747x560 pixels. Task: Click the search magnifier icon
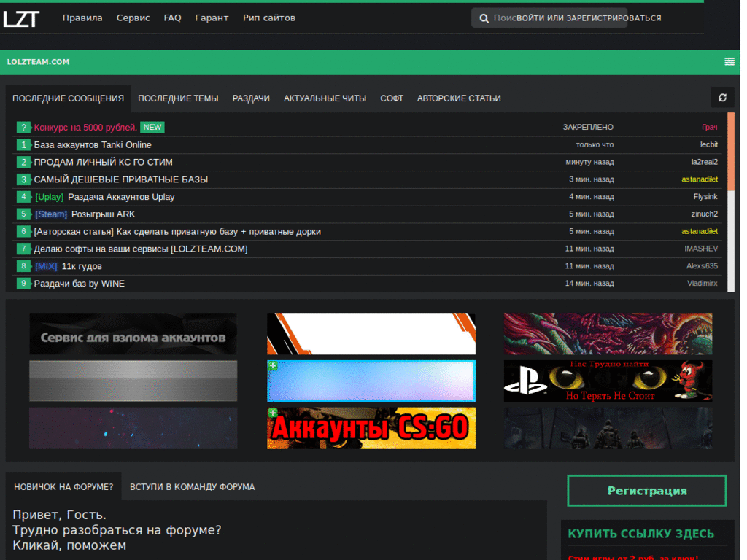click(484, 18)
